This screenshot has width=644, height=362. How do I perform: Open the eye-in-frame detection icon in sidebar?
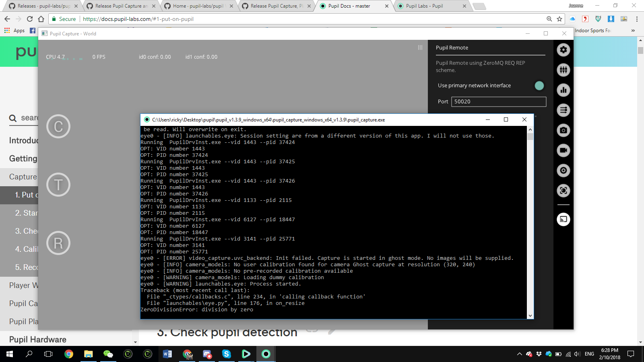point(563,191)
